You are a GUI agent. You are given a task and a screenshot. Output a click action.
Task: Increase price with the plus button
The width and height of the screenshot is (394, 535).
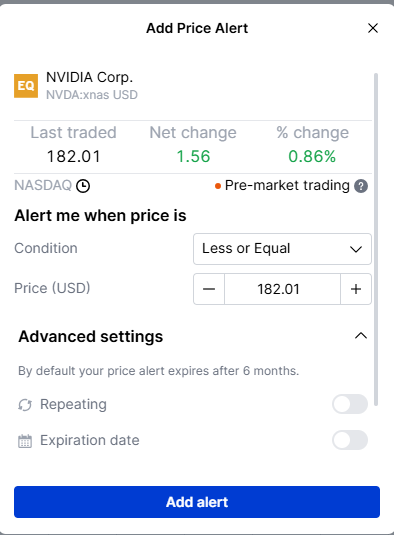point(356,289)
